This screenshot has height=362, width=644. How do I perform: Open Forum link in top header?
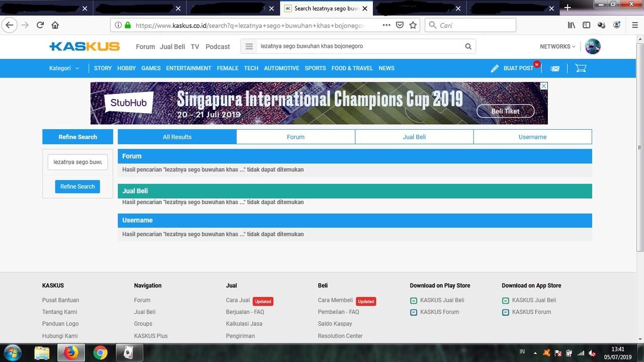pyautogui.click(x=145, y=46)
